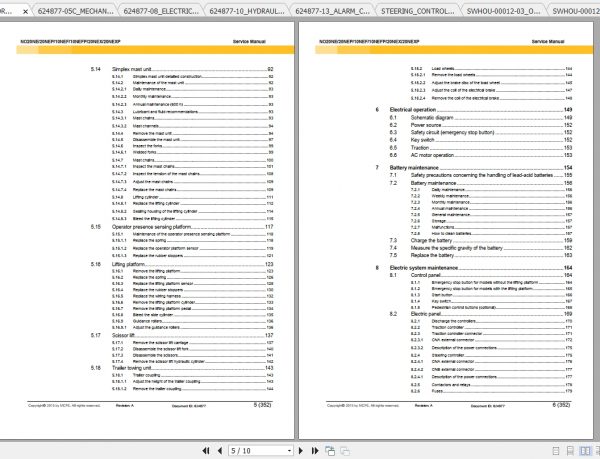
Task: Click the '6.1 Schematic diagram' entry
Action: click(481, 118)
